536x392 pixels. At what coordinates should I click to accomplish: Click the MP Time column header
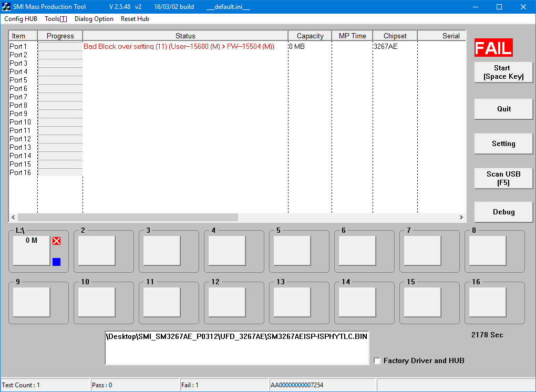(x=353, y=36)
